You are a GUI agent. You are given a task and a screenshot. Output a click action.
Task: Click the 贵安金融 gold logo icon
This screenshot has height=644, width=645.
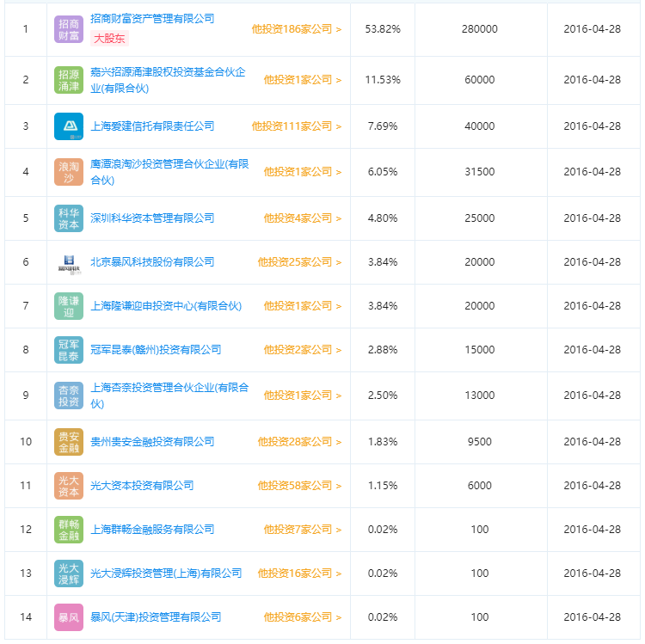pyautogui.click(x=69, y=442)
